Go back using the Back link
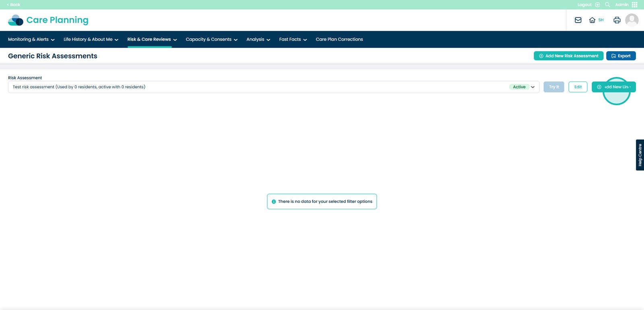The image size is (644, 310). (14, 5)
